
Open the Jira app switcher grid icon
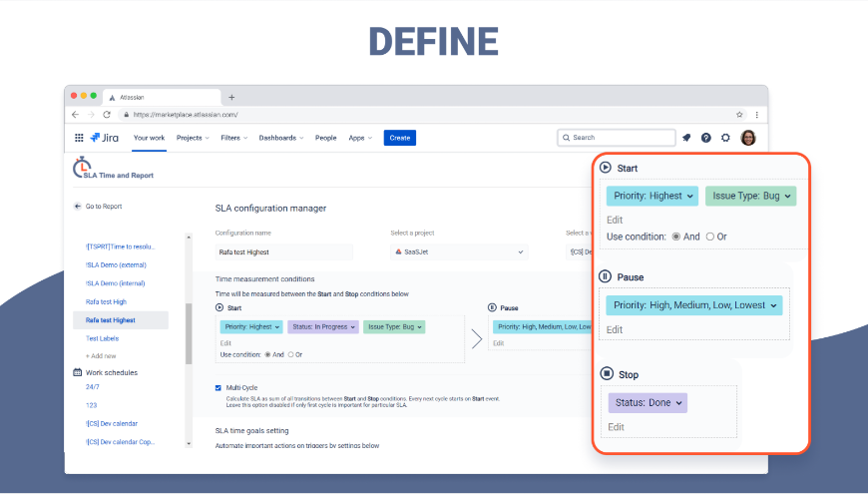click(79, 138)
